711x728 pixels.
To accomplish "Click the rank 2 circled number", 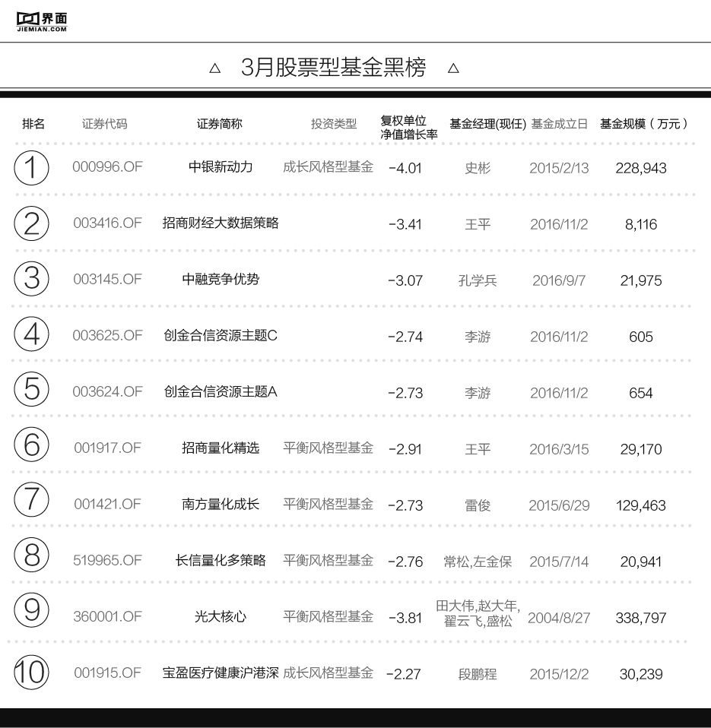I will [x=31, y=223].
